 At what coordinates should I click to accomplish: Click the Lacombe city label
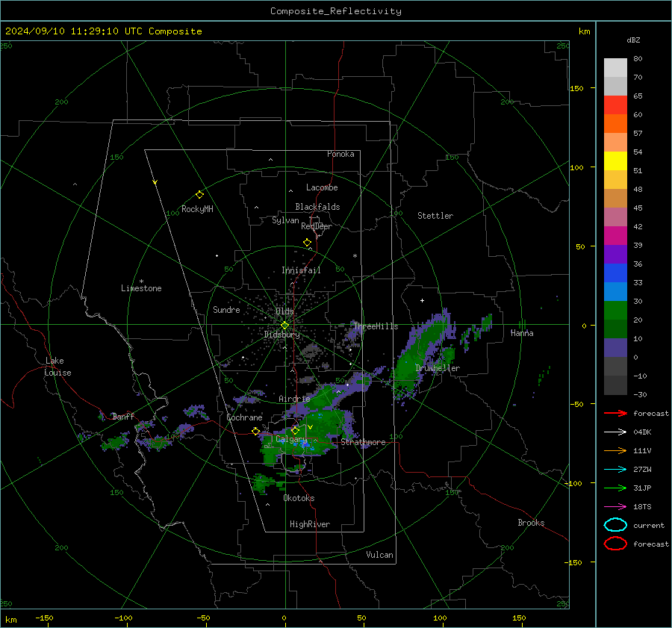click(x=322, y=187)
